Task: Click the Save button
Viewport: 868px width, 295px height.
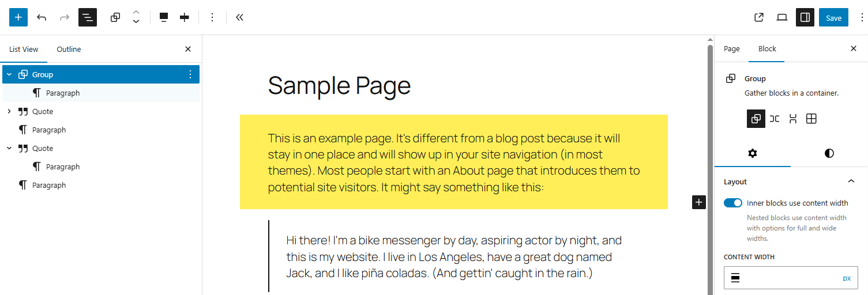Action: tap(833, 17)
